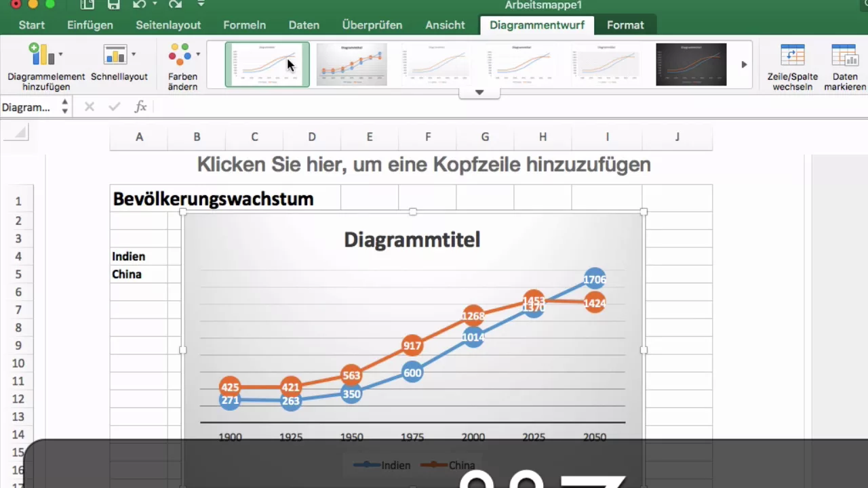
Task: Click the top-center chart resize handle
Action: point(412,212)
